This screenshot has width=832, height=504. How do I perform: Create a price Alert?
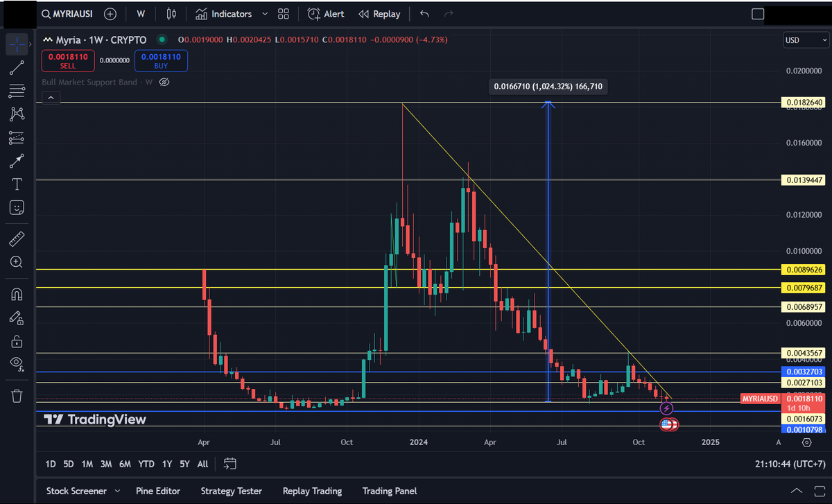click(326, 14)
